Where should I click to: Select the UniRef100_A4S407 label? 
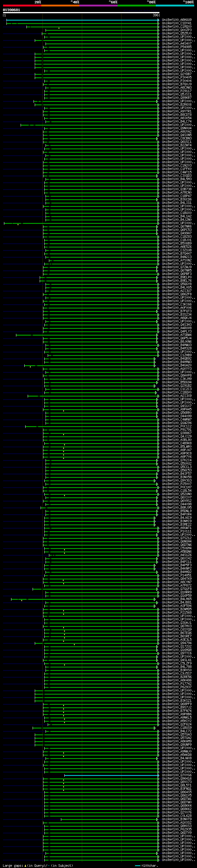coord(177,43)
